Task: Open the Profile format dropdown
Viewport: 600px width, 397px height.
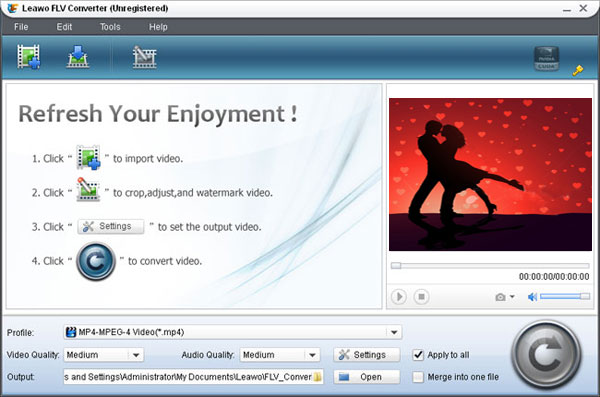Action: pyautogui.click(x=233, y=332)
